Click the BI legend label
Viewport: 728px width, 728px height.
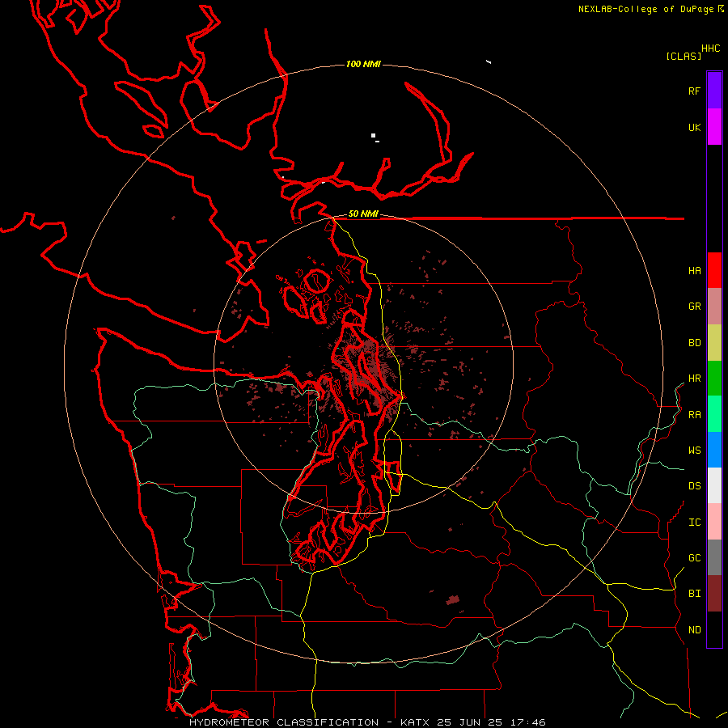tap(694, 594)
